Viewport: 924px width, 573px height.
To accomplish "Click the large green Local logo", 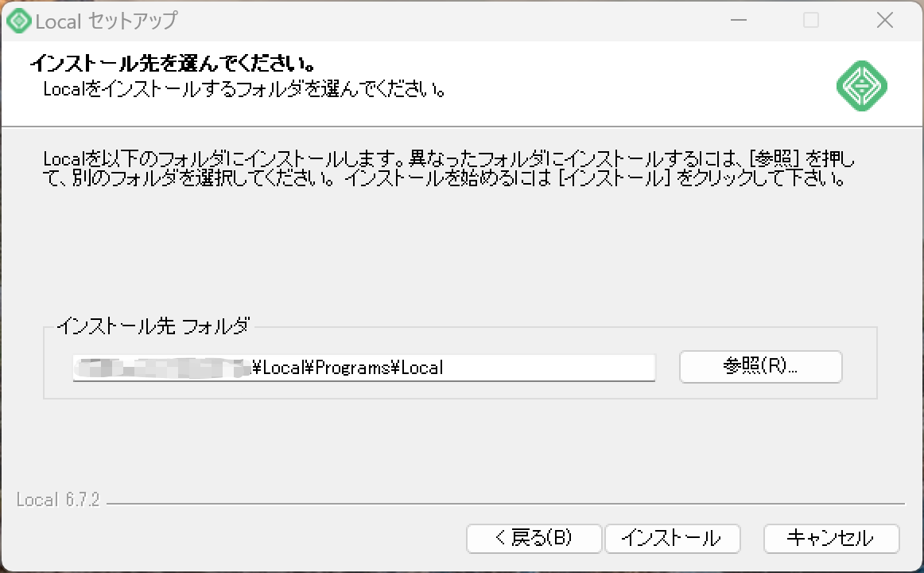I will (862, 85).
